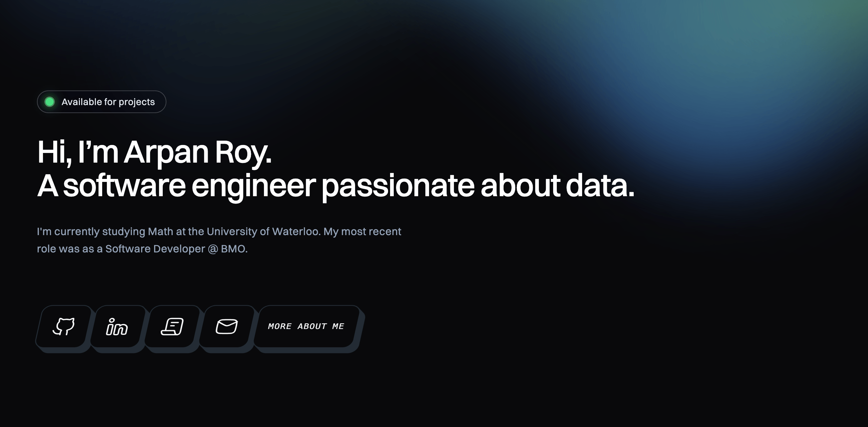Click "software engineer" in the tagline

189,186
